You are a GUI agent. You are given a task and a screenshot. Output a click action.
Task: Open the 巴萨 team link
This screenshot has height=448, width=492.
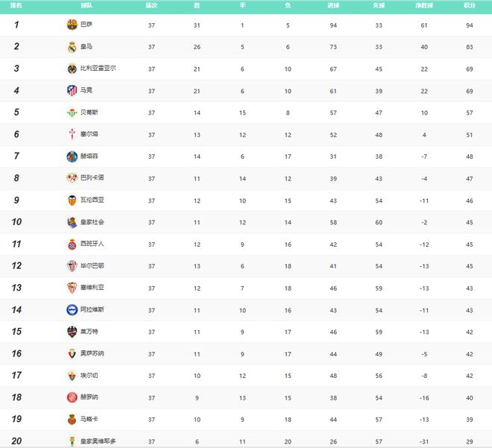pos(86,24)
